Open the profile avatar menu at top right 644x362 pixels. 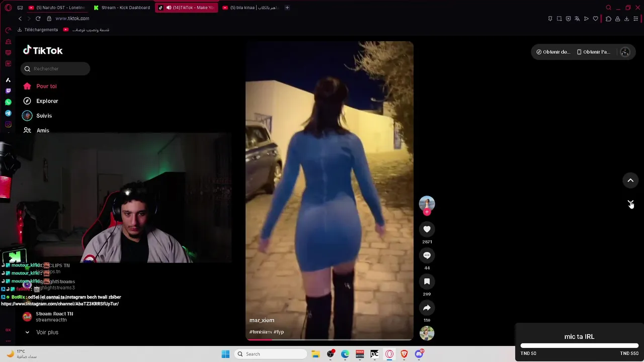click(x=625, y=52)
